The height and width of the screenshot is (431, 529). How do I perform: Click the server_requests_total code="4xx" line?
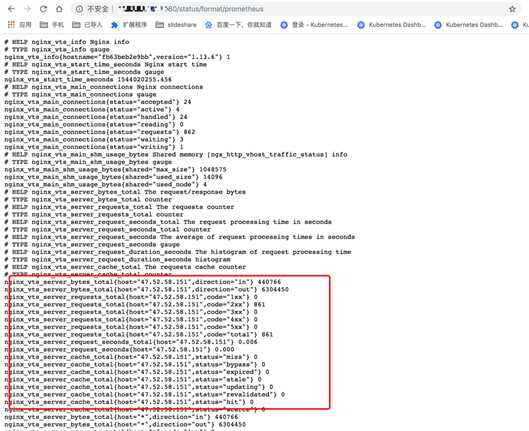point(131,319)
